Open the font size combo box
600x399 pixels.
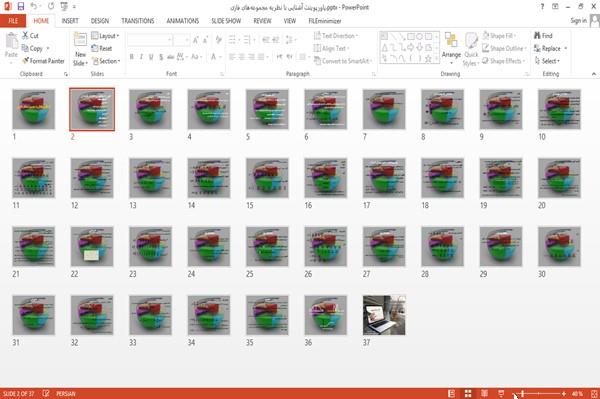click(181, 40)
